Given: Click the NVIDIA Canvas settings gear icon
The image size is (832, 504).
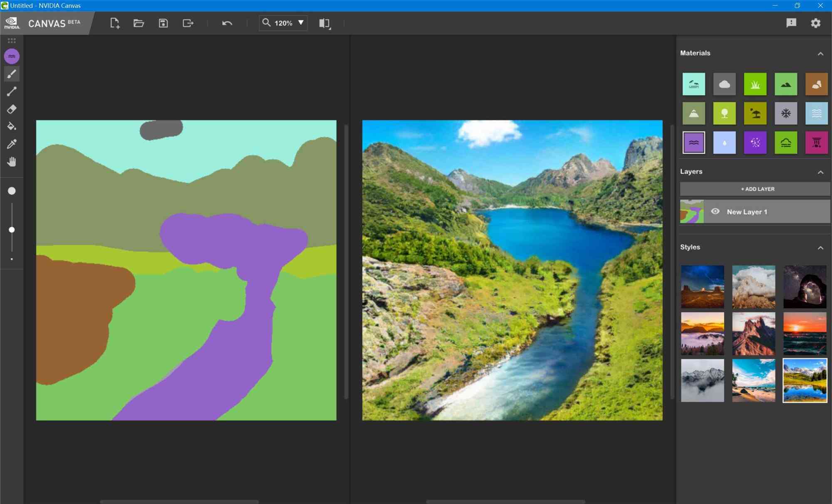Looking at the screenshot, I should [x=816, y=22].
